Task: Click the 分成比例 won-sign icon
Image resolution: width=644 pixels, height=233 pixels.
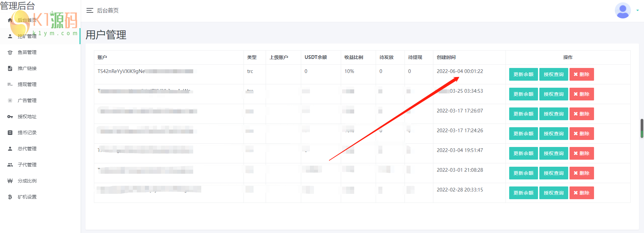Action: coord(10,181)
